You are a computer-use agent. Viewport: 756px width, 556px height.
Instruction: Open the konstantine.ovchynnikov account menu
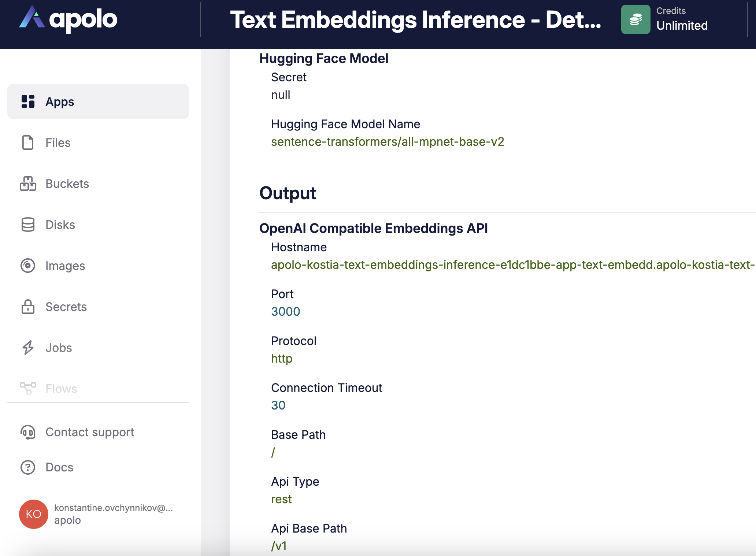coord(113,514)
